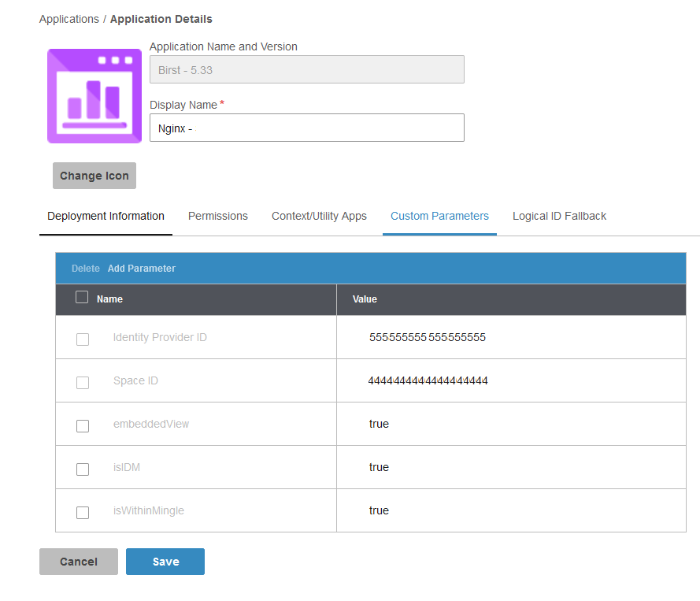The image size is (700, 601).
Task: Open the Applications breadcrumb link
Action: pyautogui.click(x=69, y=19)
